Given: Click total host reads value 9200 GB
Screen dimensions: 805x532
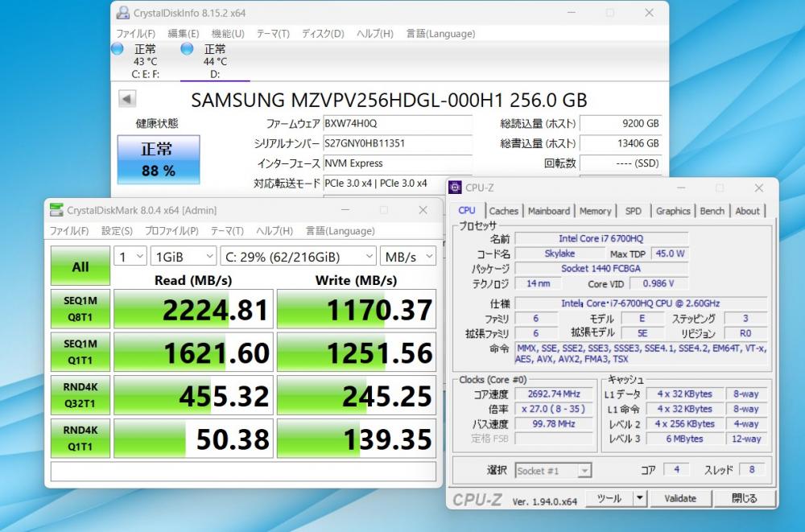Looking at the screenshot, I should tap(621, 123).
